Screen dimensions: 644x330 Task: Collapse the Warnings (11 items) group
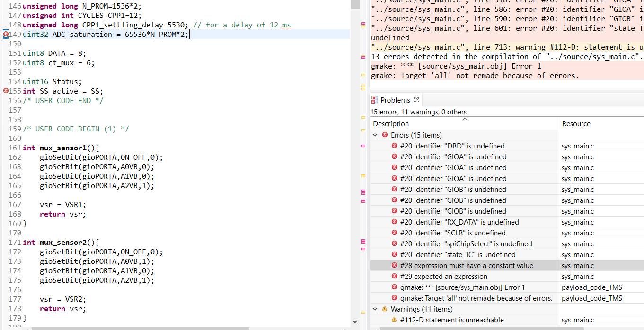coord(375,309)
